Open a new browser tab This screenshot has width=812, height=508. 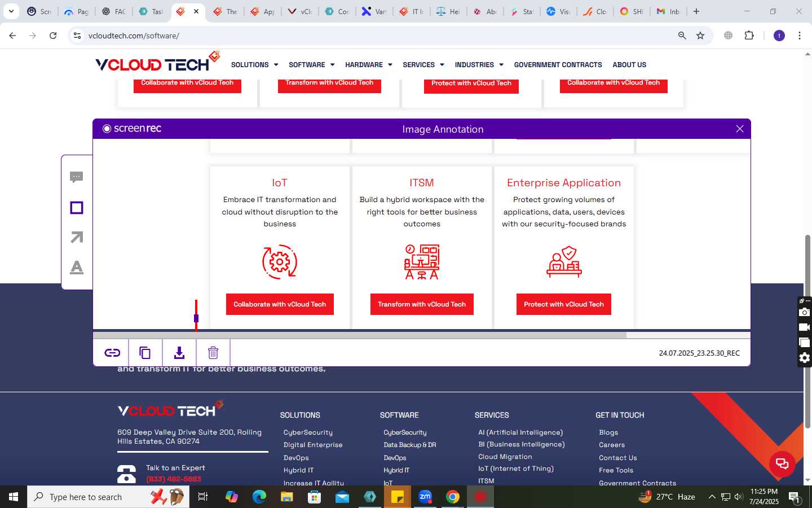click(x=696, y=11)
